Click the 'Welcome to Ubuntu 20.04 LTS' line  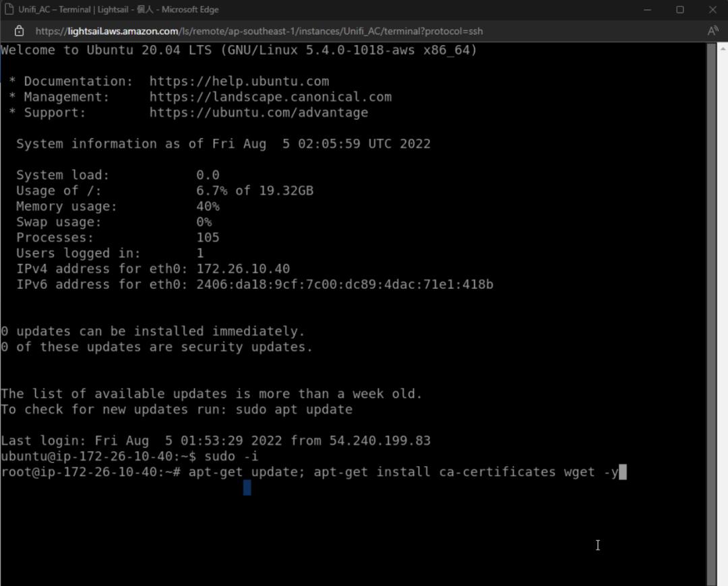pos(239,50)
